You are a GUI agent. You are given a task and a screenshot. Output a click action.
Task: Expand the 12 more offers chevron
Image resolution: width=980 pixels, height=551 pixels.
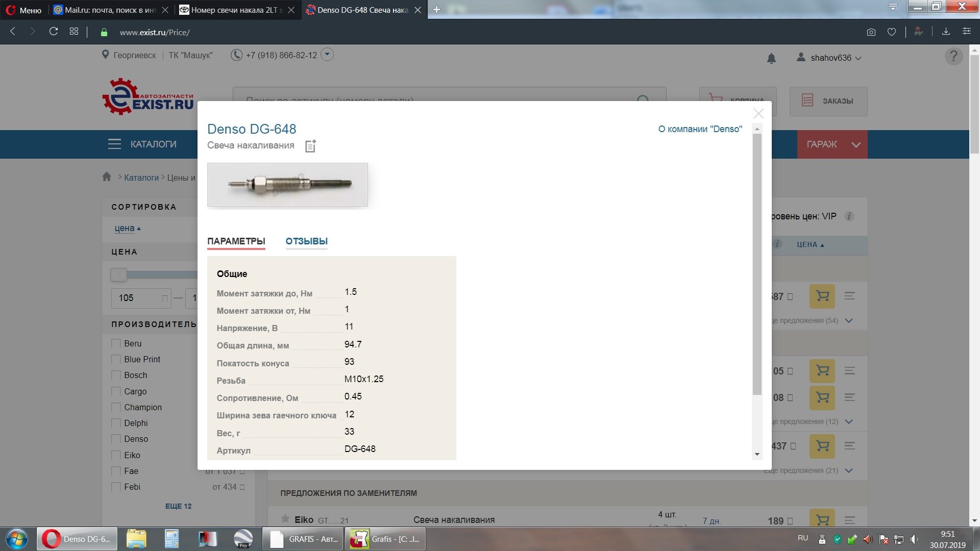(849, 421)
